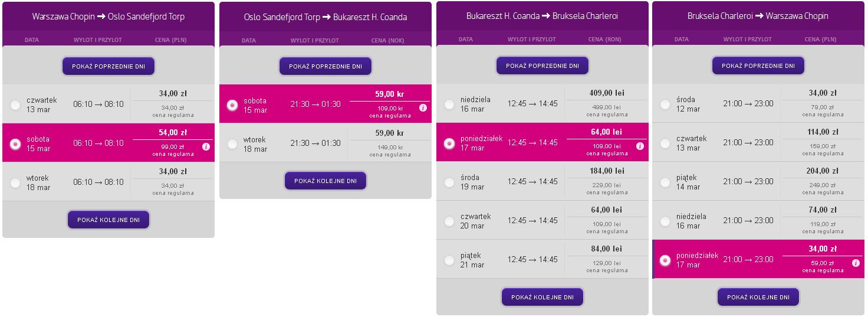Select czwartek 20 mar 64,00 lei flight
This screenshot has height=320, width=868.
click(449, 221)
